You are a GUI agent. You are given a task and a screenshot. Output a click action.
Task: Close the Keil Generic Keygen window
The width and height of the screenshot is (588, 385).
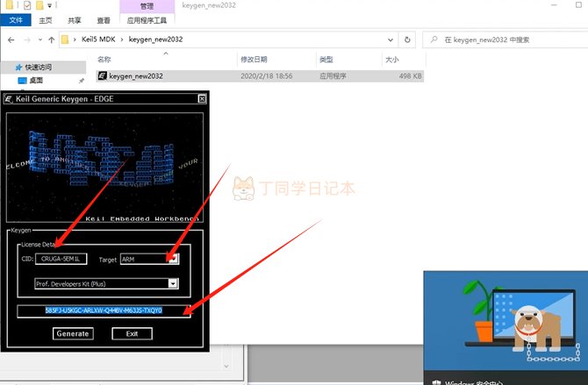point(202,99)
